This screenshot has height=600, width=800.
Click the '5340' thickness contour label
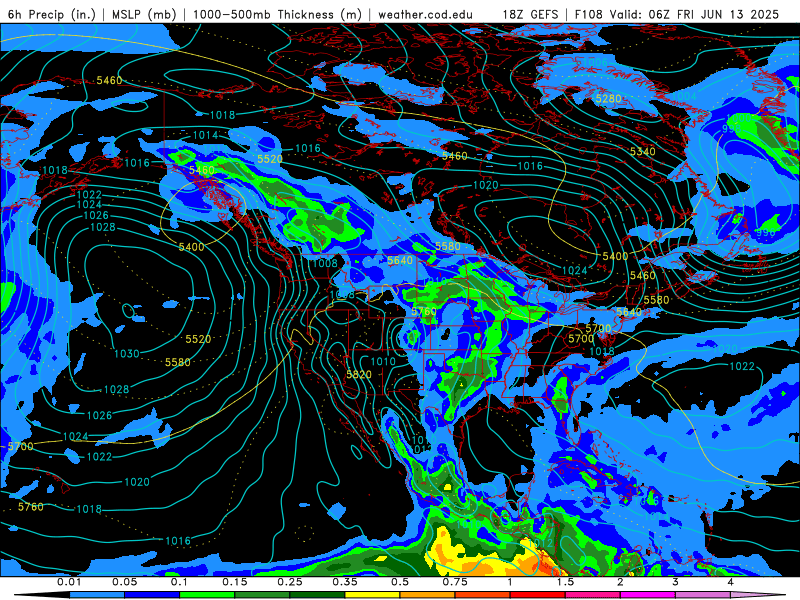[642, 152]
